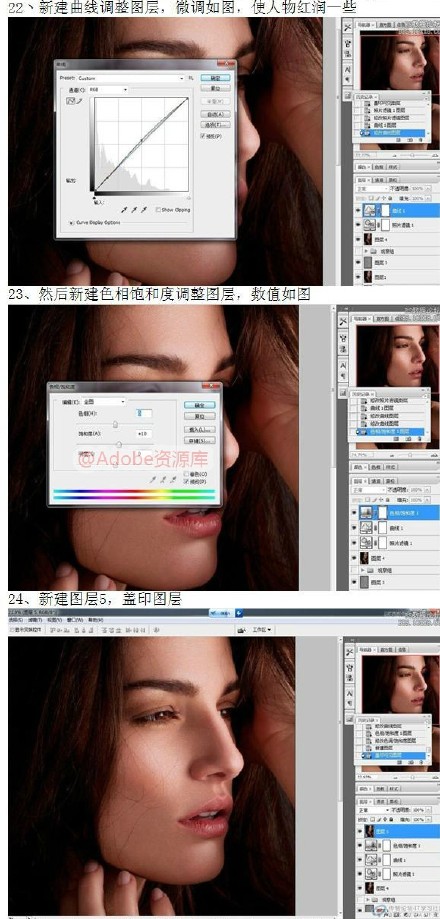Pick the black point eyedropper in Curves

tap(124, 210)
